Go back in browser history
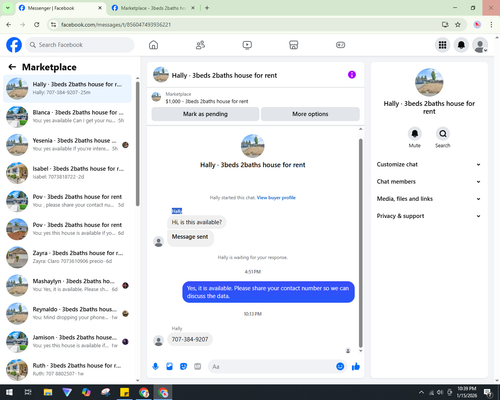 click(9, 24)
